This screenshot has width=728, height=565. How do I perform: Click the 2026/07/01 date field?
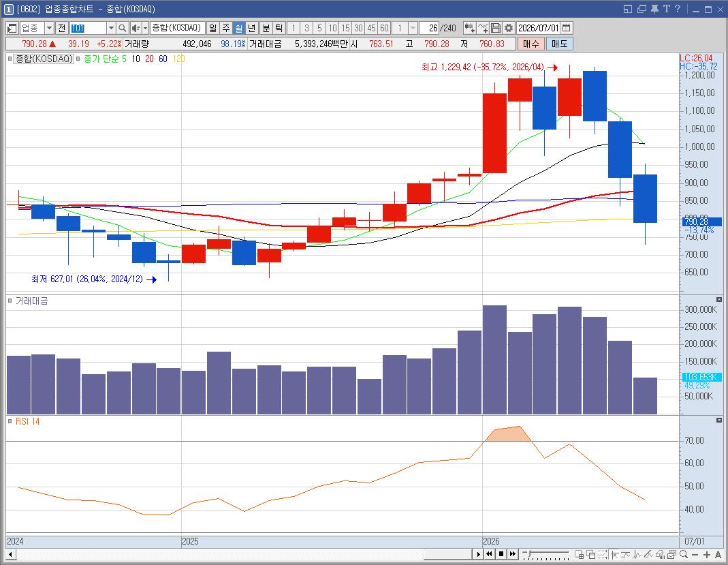tap(539, 29)
